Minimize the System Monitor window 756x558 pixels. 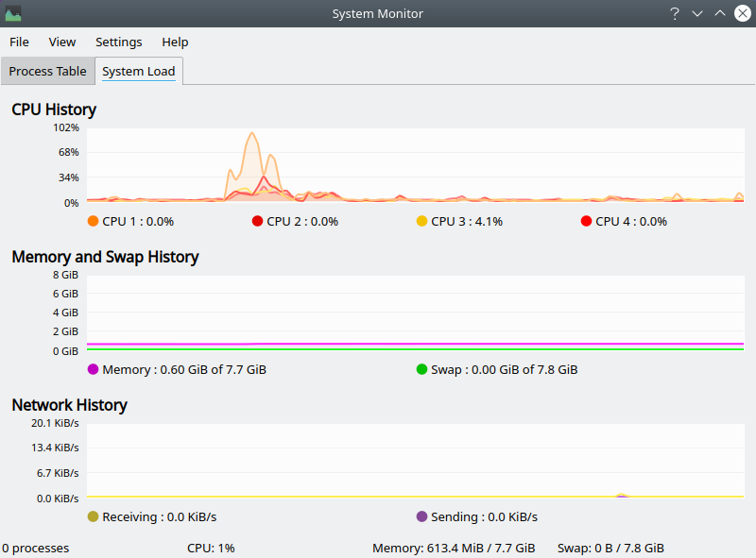coord(697,13)
